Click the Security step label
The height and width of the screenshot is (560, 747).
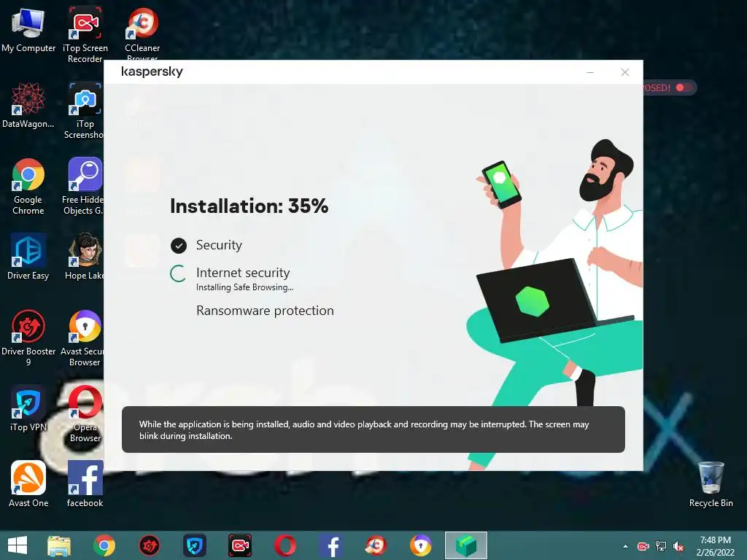(219, 245)
